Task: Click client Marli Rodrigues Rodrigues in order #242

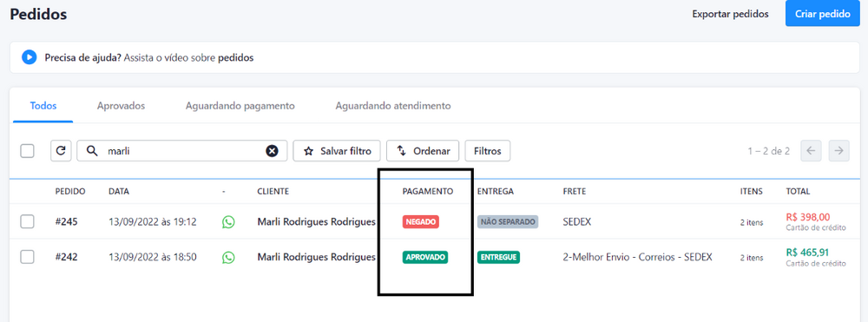Action: (x=317, y=257)
